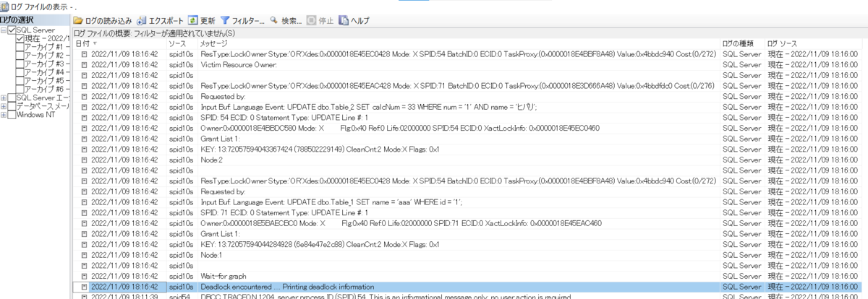Open Help (ヘルプ) from the toolbar

point(354,21)
